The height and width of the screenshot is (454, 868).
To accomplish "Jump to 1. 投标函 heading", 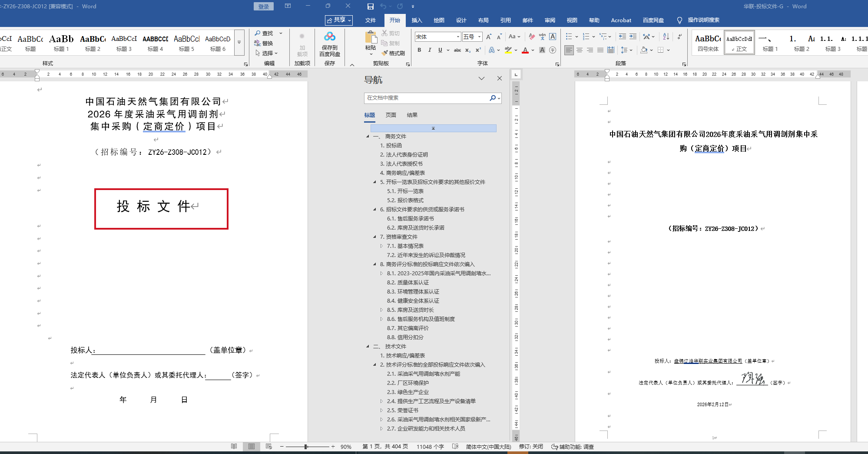I will tap(391, 146).
